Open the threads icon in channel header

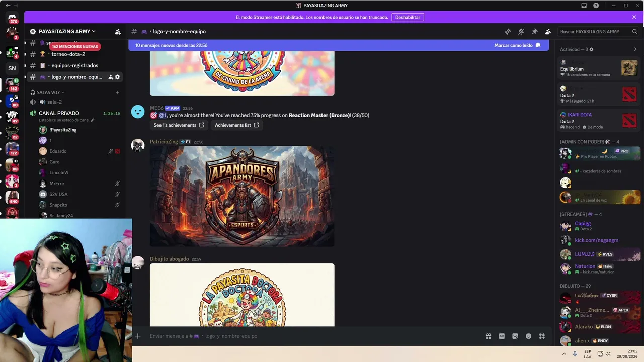[x=508, y=31]
